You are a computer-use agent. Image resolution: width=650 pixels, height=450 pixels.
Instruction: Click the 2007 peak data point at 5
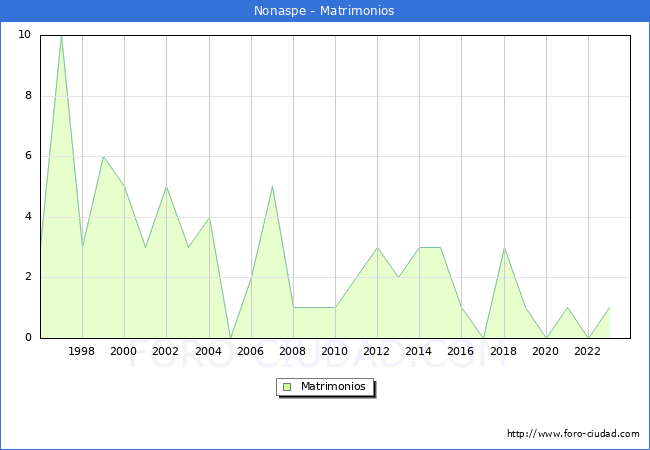pyautogui.click(x=272, y=187)
